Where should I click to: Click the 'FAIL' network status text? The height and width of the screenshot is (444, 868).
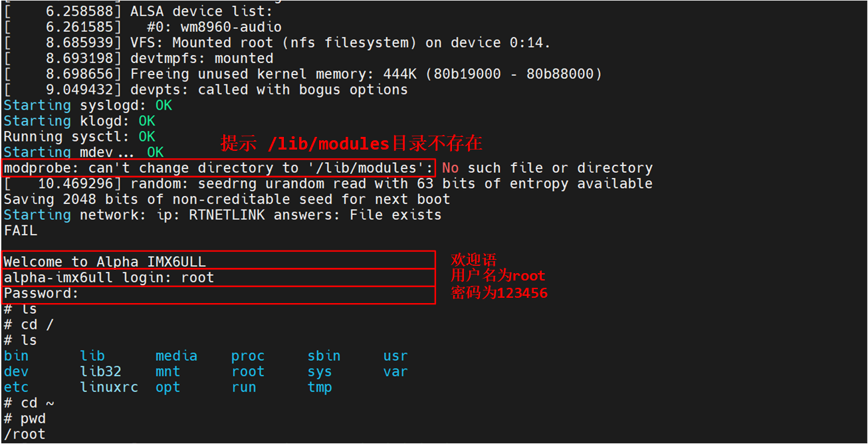point(21,231)
